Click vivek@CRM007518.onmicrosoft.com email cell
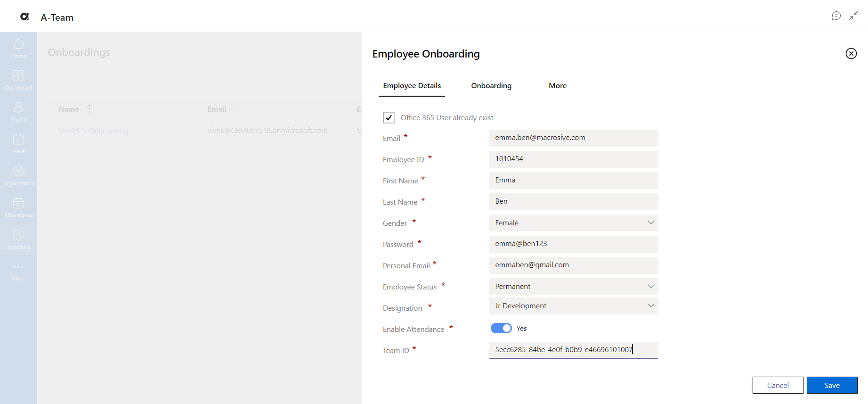Image resolution: width=868 pixels, height=404 pixels. [268, 131]
